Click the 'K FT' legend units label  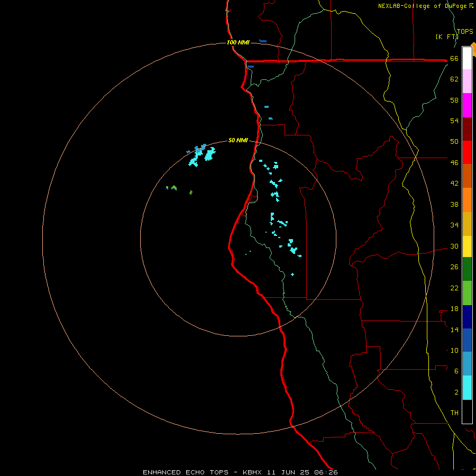click(447, 36)
